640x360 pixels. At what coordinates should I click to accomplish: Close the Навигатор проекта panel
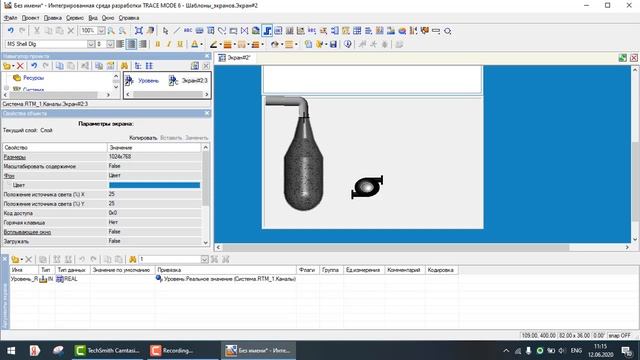[207, 56]
